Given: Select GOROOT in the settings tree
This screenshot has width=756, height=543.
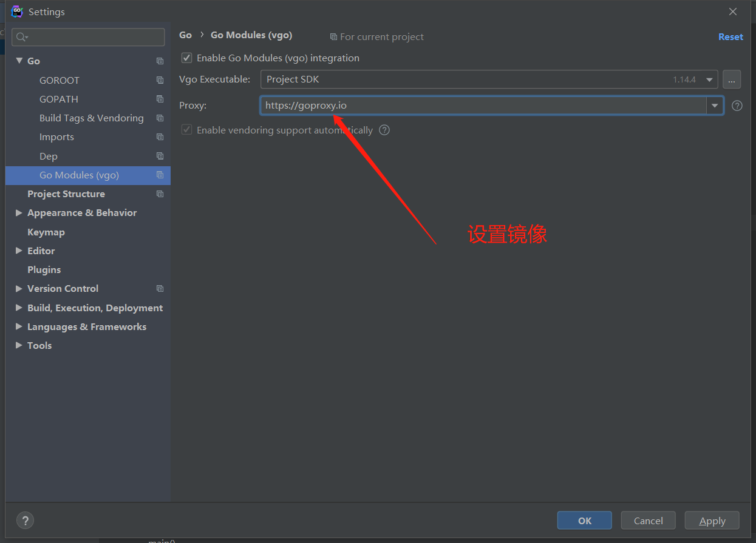Looking at the screenshot, I should [60, 80].
